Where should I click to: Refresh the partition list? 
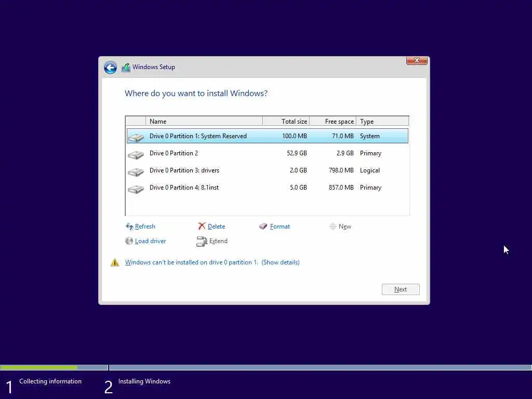coord(145,227)
